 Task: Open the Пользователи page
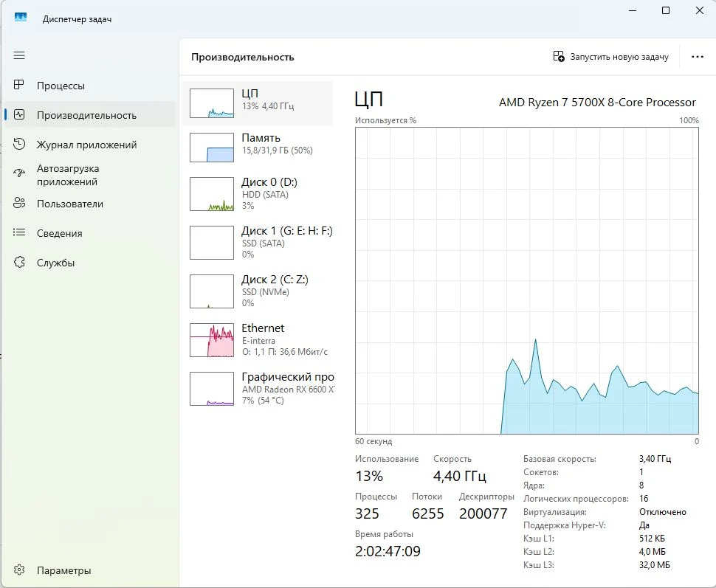tap(89, 204)
